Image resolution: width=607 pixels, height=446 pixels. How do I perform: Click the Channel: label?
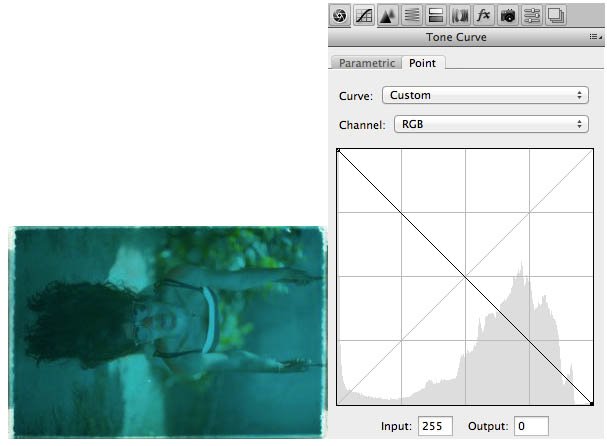(362, 125)
